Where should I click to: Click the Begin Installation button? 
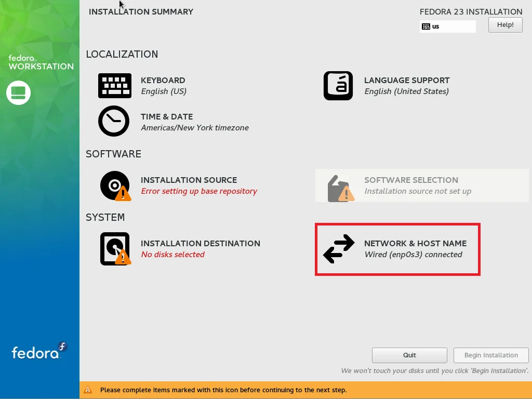coord(491,355)
